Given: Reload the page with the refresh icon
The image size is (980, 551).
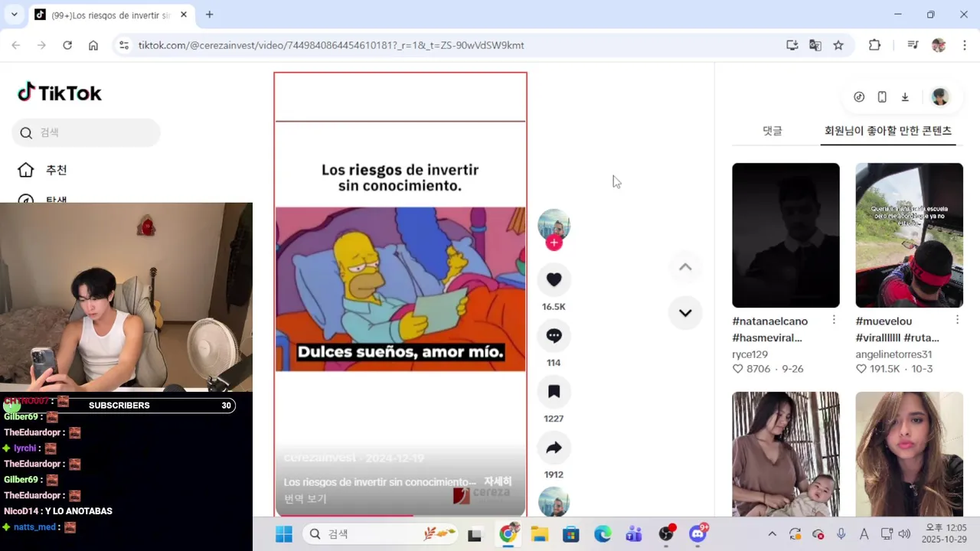Looking at the screenshot, I should point(67,45).
